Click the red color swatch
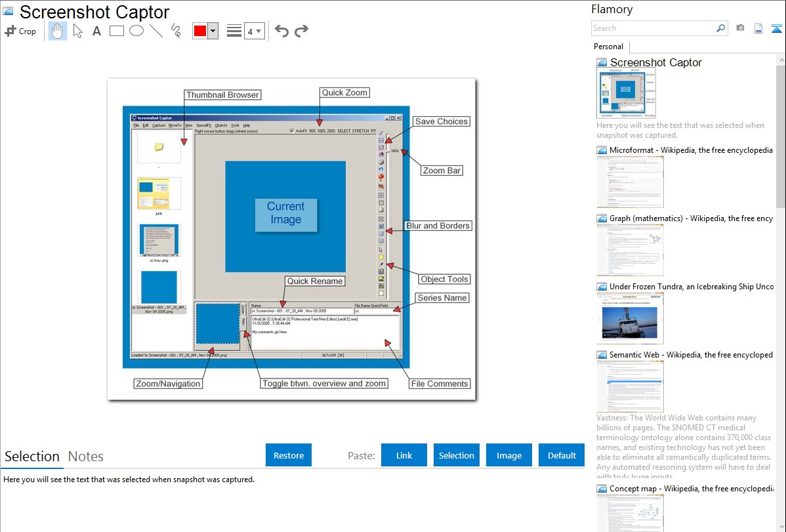The width and height of the screenshot is (786, 532). [200, 31]
